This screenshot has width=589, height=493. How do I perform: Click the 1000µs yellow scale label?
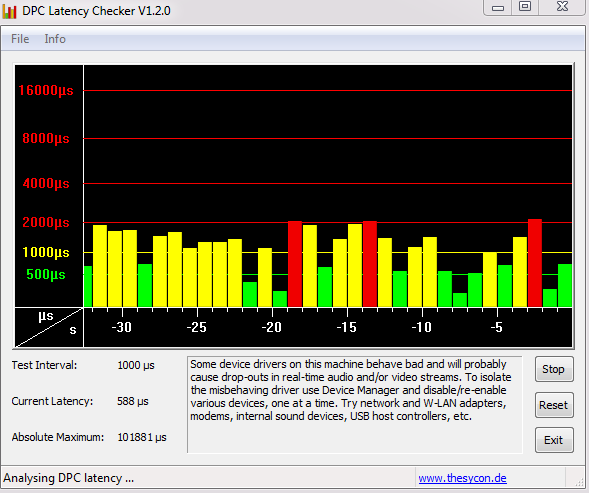click(x=46, y=252)
